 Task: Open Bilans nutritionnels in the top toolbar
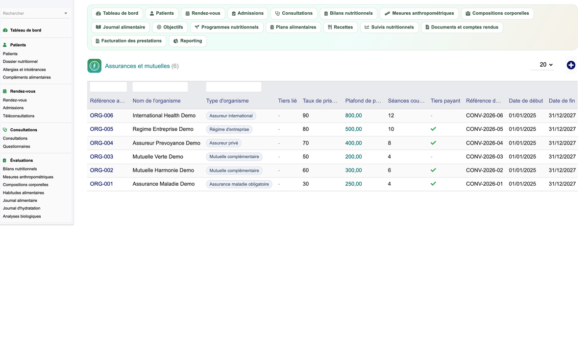(348, 13)
